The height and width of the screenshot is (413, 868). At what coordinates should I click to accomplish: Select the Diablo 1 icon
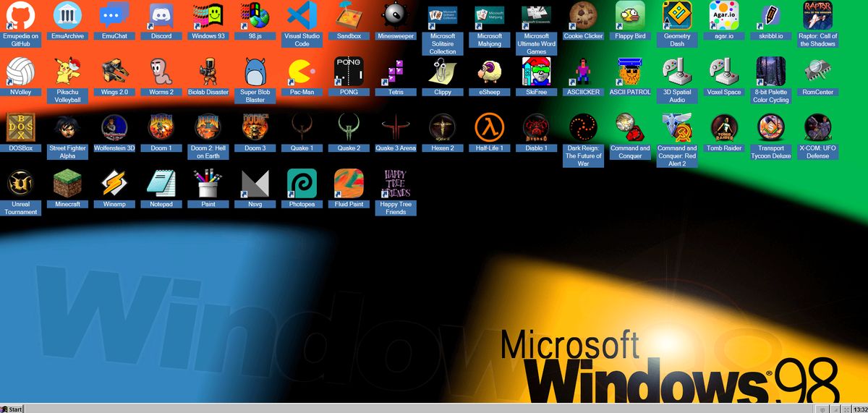pos(537,127)
